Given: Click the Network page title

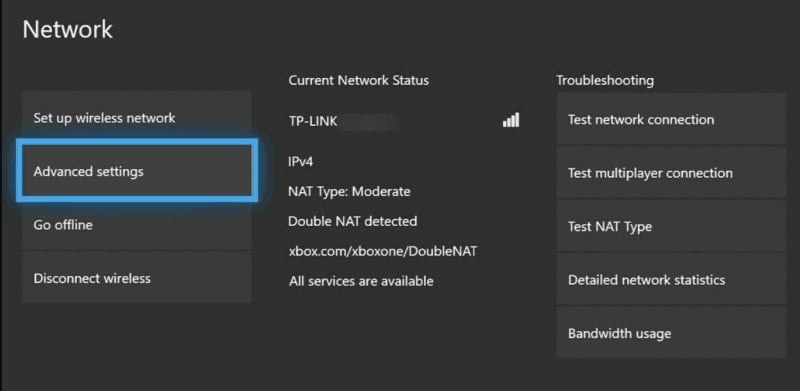Looking at the screenshot, I should (67, 30).
